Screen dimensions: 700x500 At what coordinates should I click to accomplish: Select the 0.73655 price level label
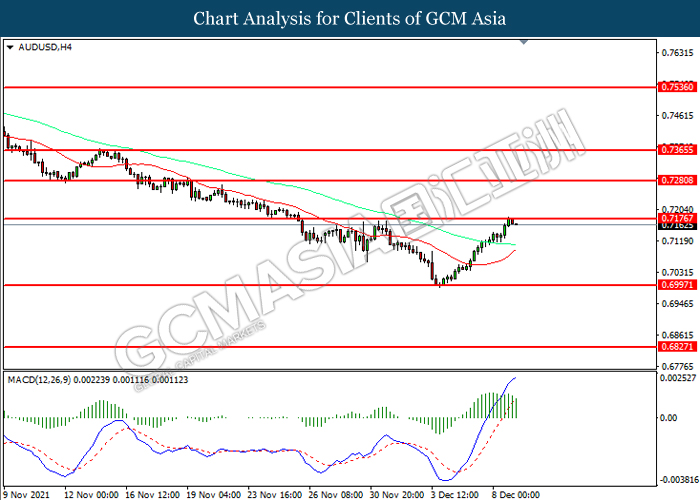(677, 150)
